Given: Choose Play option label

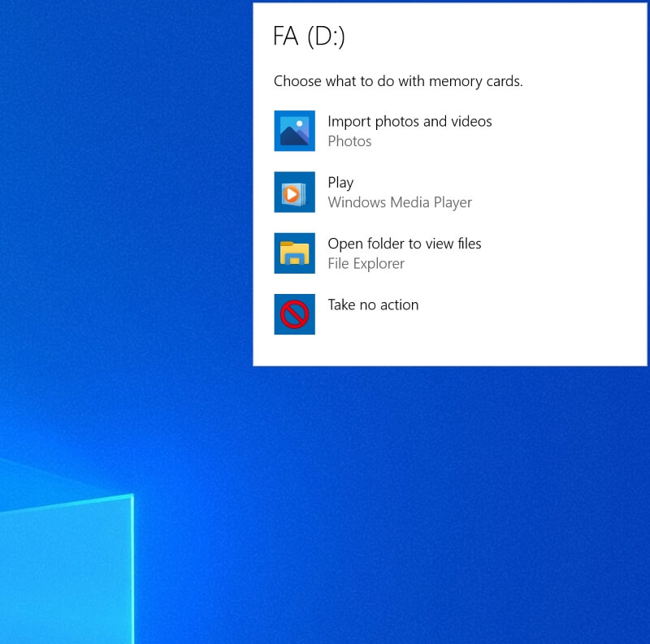Looking at the screenshot, I should [340, 183].
